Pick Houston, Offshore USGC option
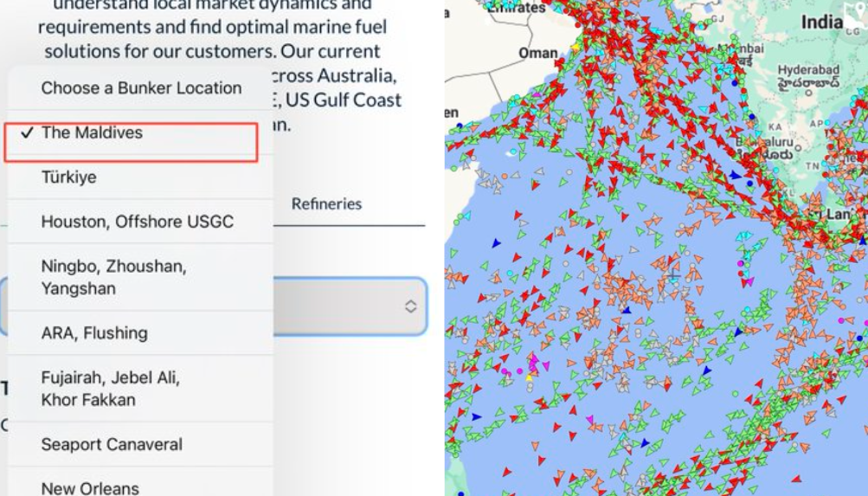The image size is (868, 496). (x=137, y=222)
